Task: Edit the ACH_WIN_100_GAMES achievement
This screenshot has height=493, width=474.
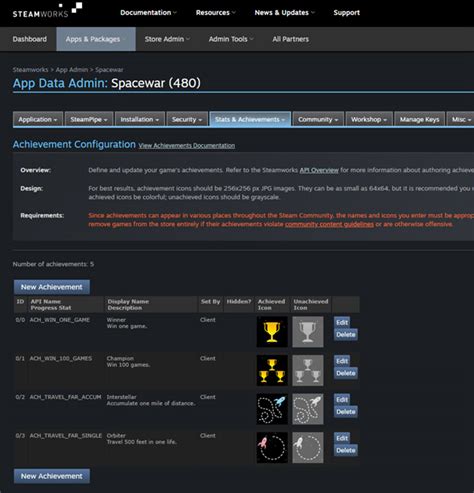Action: (x=342, y=361)
